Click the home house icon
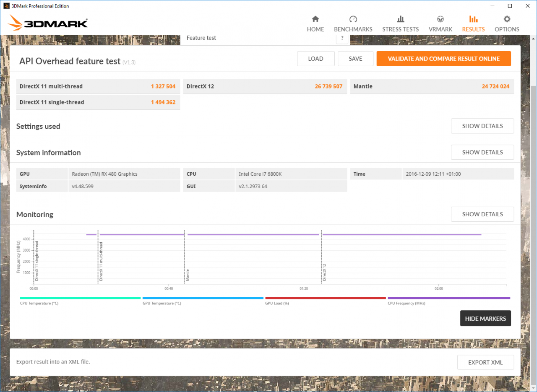Viewport: 537px width, 392px height. tap(315, 19)
